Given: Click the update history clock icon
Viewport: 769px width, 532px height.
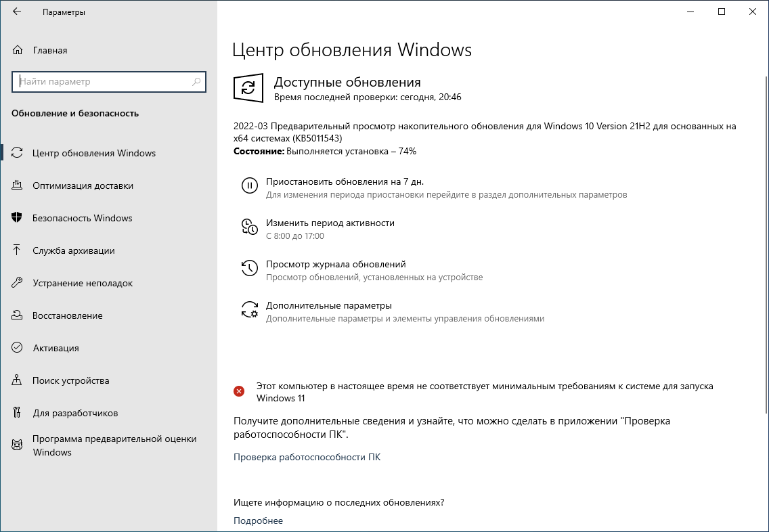Looking at the screenshot, I should (x=249, y=269).
